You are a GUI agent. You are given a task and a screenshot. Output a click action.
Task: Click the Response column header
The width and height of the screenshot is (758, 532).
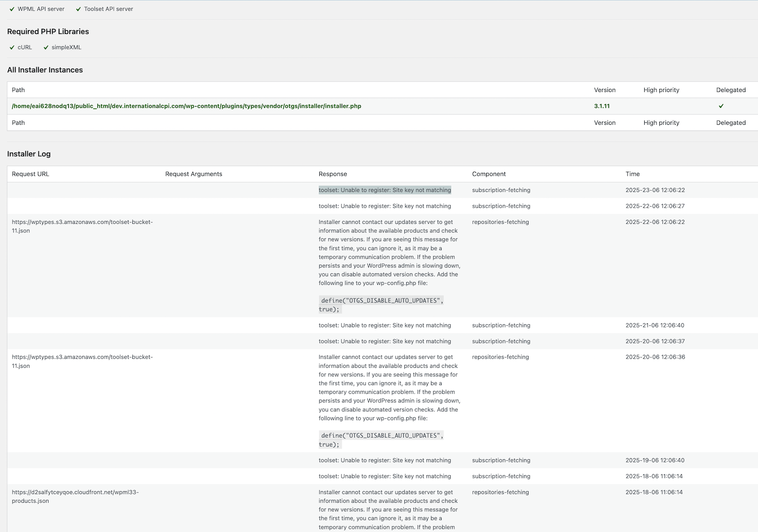click(333, 174)
